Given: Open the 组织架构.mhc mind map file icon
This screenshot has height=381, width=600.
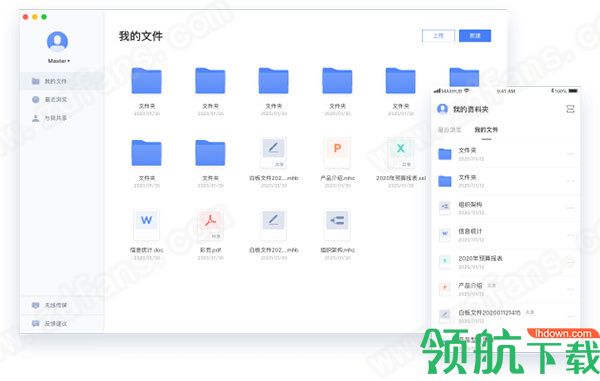Looking at the screenshot, I should [x=337, y=225].
